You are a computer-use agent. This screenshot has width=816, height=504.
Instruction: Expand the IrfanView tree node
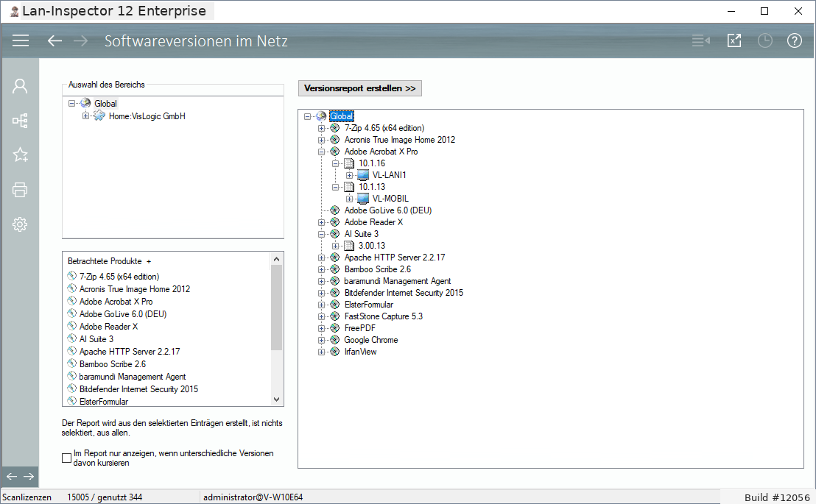coord(322,352)
